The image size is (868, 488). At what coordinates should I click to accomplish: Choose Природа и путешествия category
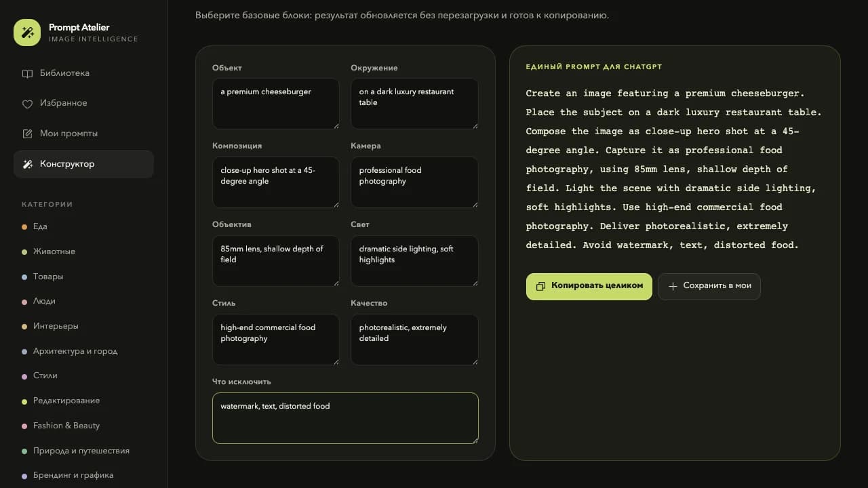(83, 451)
